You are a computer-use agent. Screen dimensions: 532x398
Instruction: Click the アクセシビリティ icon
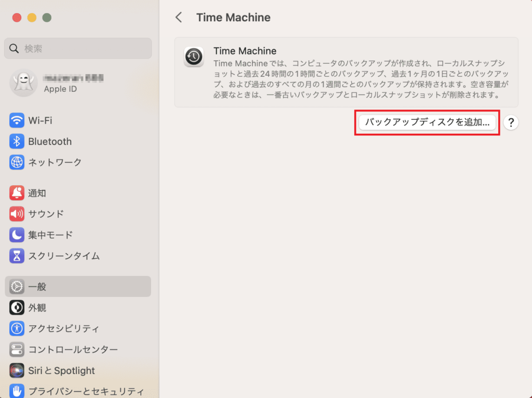pos(17,328)
